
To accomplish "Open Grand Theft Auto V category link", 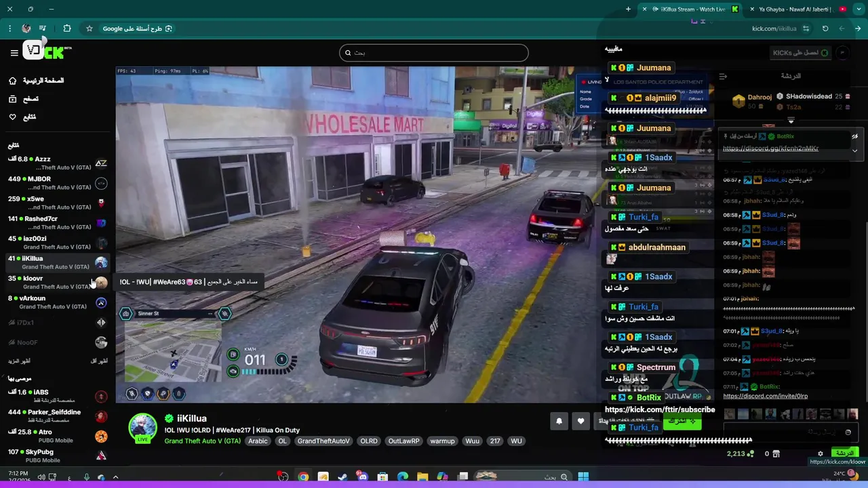I will 202,441.
